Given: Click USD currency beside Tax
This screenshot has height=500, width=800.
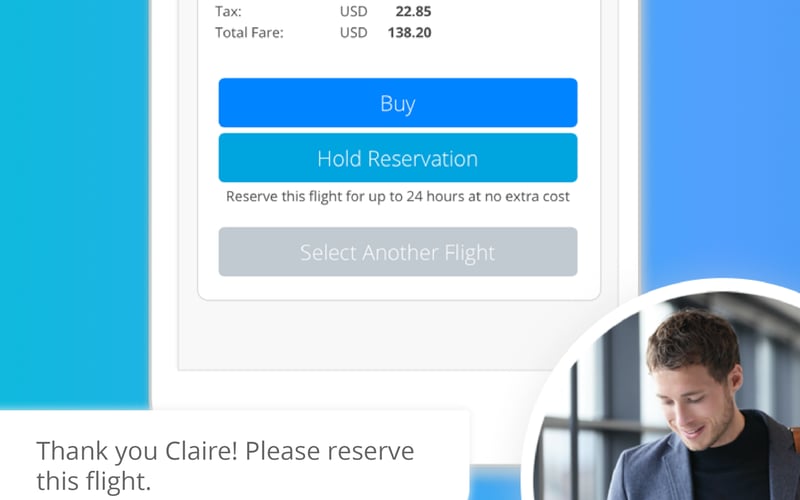Looking at the screenshot, I should pyautogui.click(x=354, y=11).
